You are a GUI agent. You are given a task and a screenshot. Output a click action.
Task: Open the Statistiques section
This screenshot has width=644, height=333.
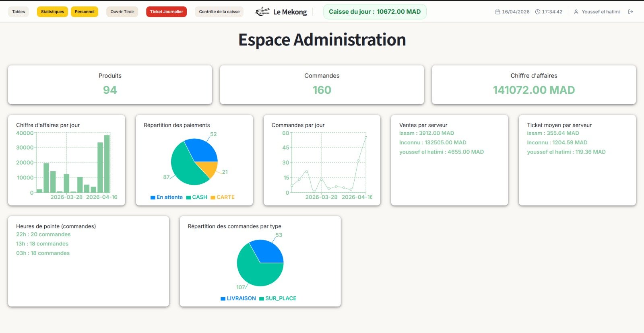click(52, 12)
